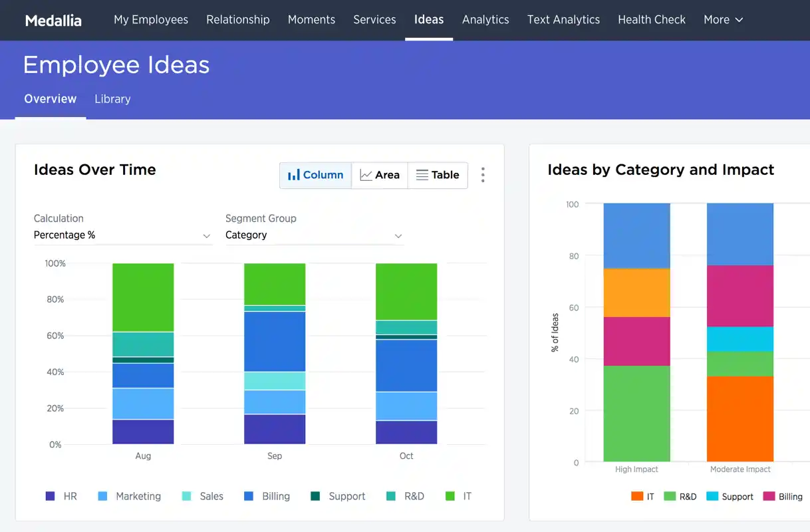Switch to the Library tab
Viewport: 810px width, 532px height.
point(112,99)
